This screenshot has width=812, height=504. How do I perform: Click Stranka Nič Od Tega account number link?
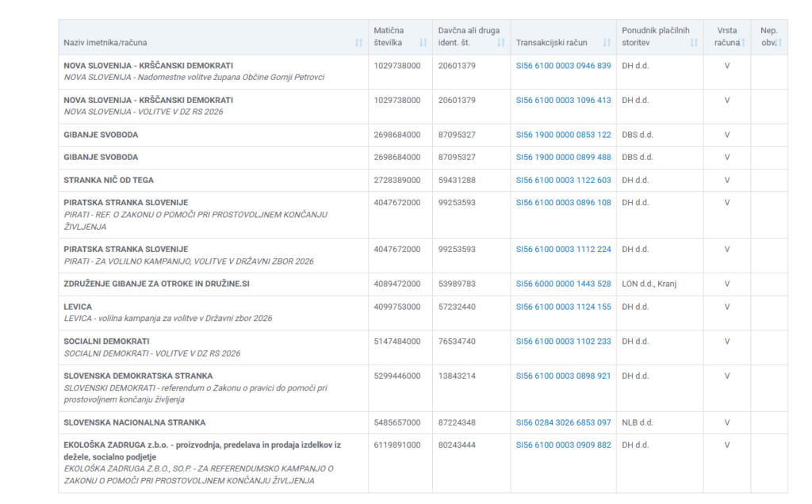click(563, 181)
